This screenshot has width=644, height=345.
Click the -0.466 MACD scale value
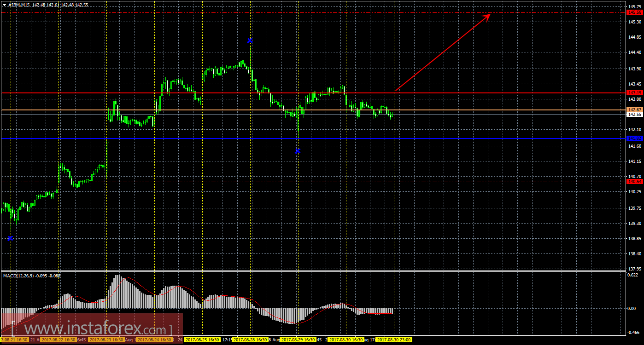point(633,332)
